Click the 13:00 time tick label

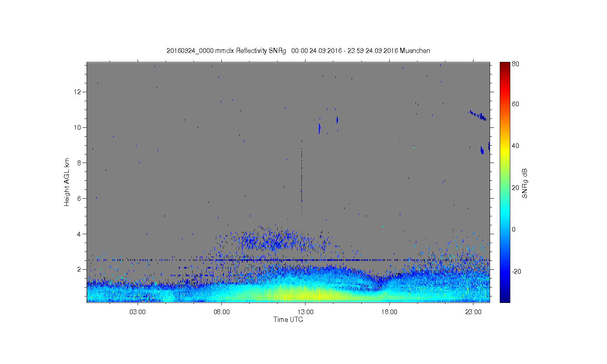tap(306, 312)
